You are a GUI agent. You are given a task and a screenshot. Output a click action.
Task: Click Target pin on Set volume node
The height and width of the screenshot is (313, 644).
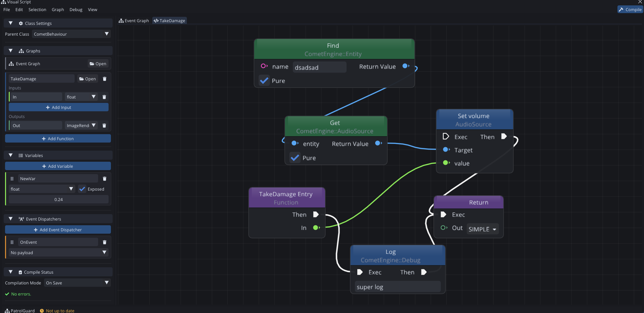click(x=446, y=150)
